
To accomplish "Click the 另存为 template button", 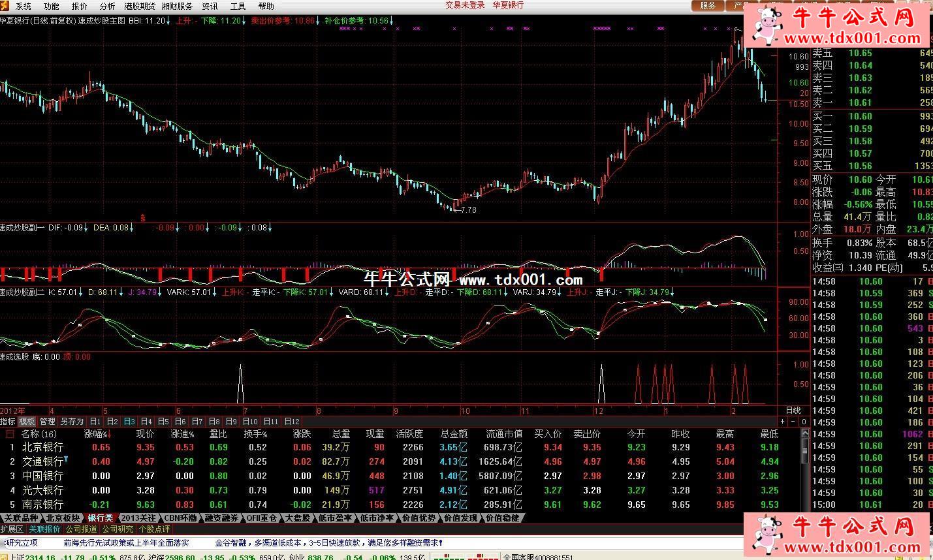I will click(x=72, y=422).
